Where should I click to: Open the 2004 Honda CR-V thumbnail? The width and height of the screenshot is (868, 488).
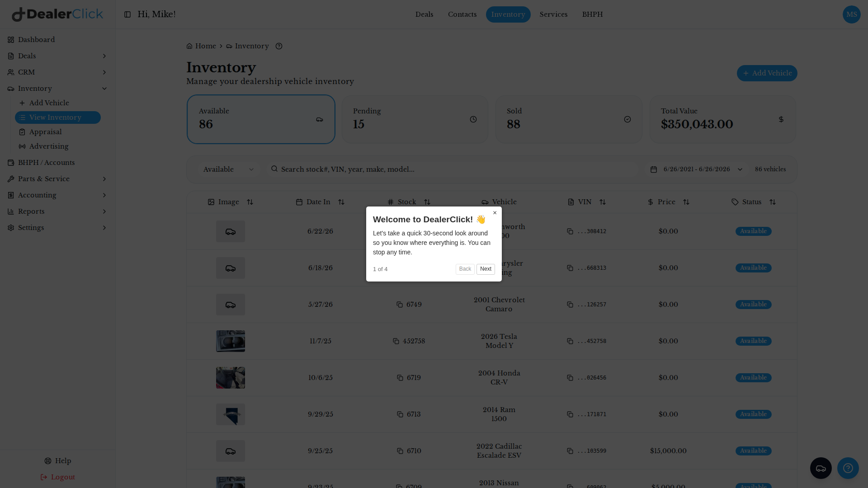231,378
